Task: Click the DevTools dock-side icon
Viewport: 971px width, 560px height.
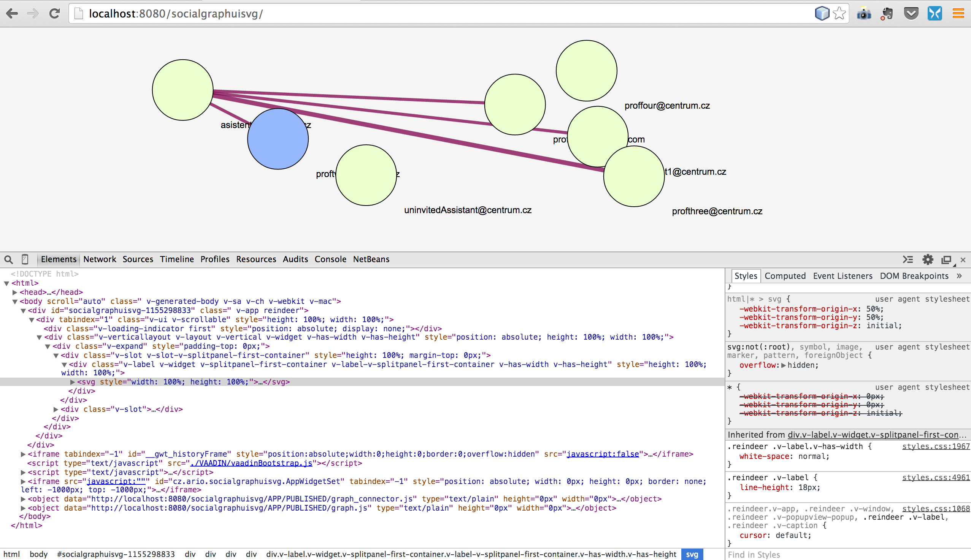Action: 946,259
